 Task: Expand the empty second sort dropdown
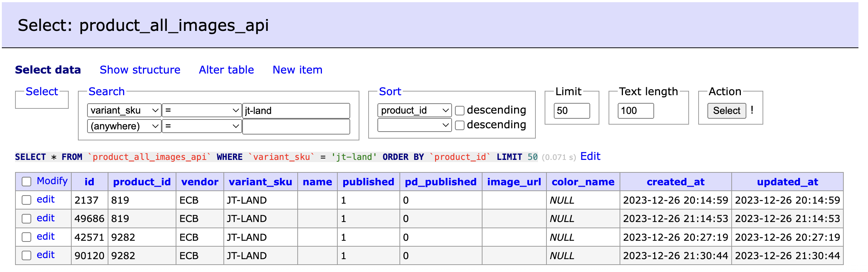pos(414,125)
